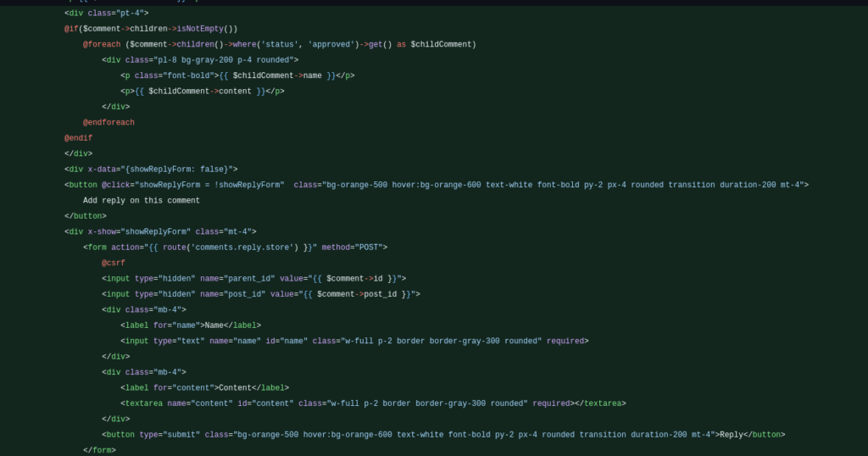Click the x-data="{showReplyForm: false}" attribute

pyautogui.click(x=160, y=170)
